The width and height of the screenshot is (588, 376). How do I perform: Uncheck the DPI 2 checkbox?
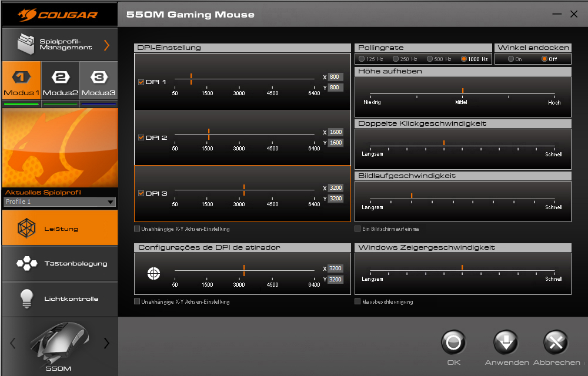point(141,137)
